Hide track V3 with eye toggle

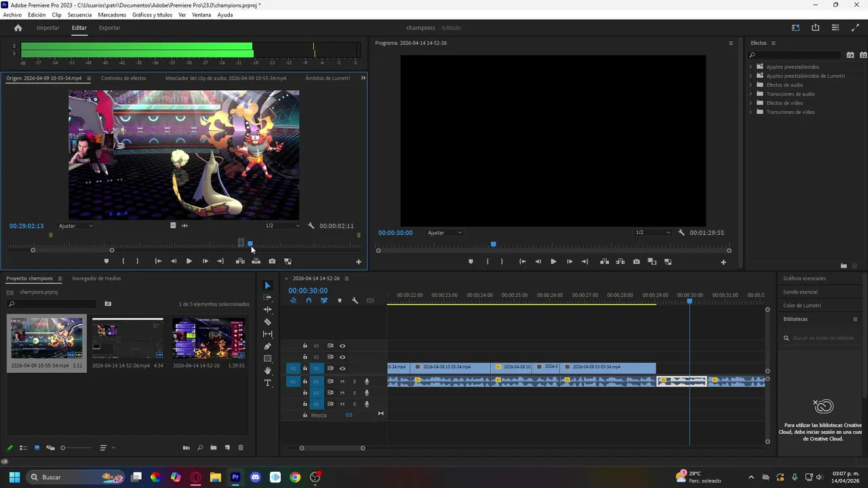coord(342,346)
